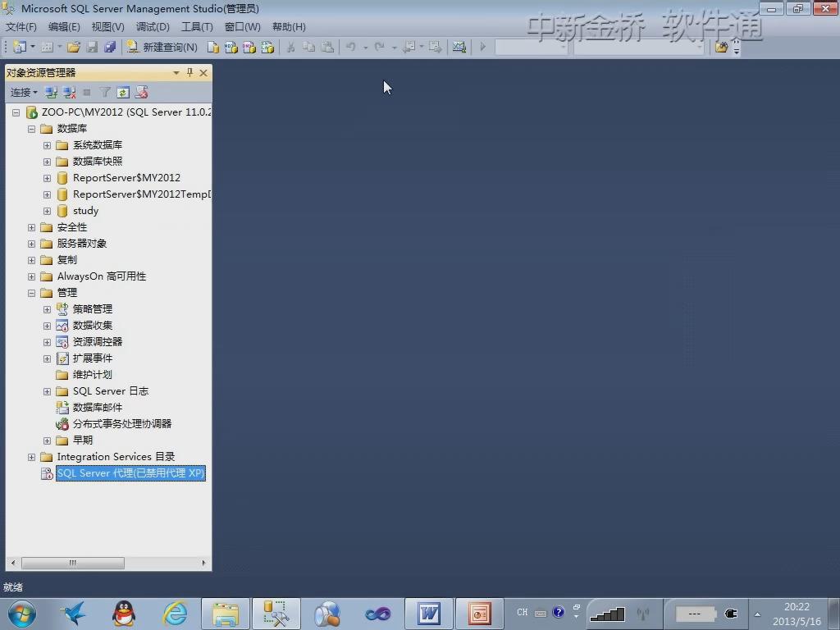Select the ReportServer$MY2012 database
The image size is (840, 630).
coord(126,178)
